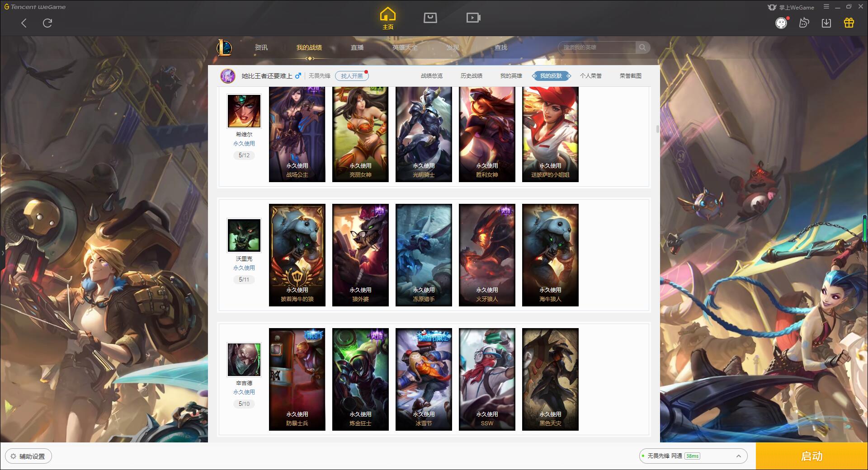This screenshot has height=470, width=868.
Task: Click the 掌上WeGame link
Action: click(791, 7)
